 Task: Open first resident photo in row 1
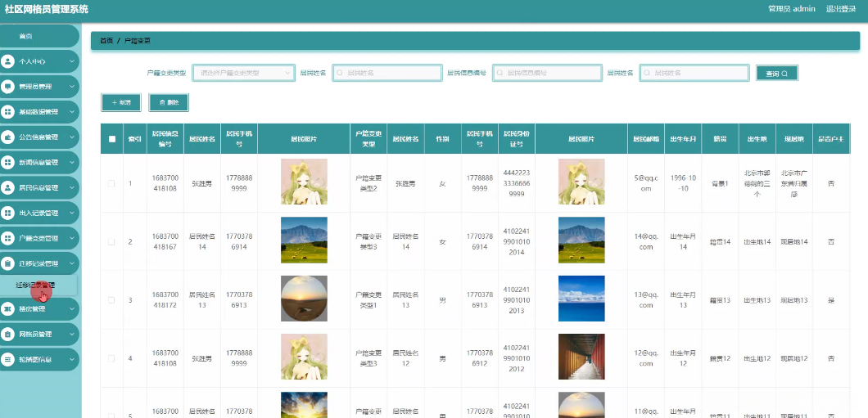click(x=304, y=182)
